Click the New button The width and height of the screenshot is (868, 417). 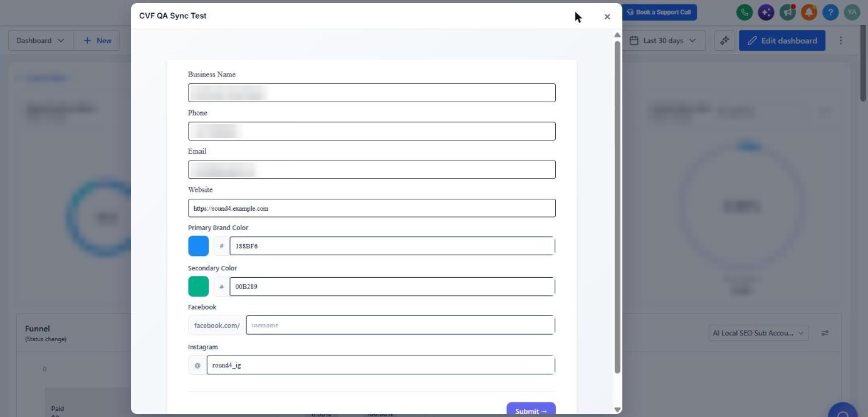coord(97,41)
